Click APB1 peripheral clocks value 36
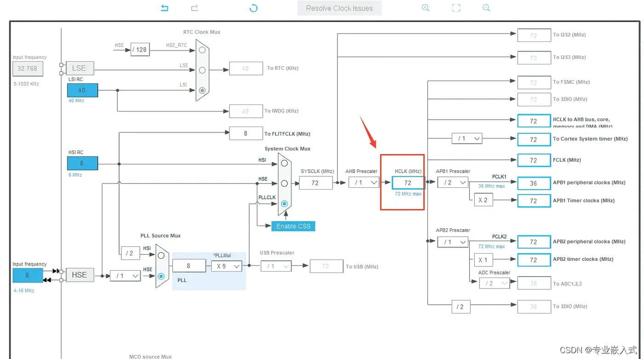This screenshot has width=644, height=359. (534, 183)
